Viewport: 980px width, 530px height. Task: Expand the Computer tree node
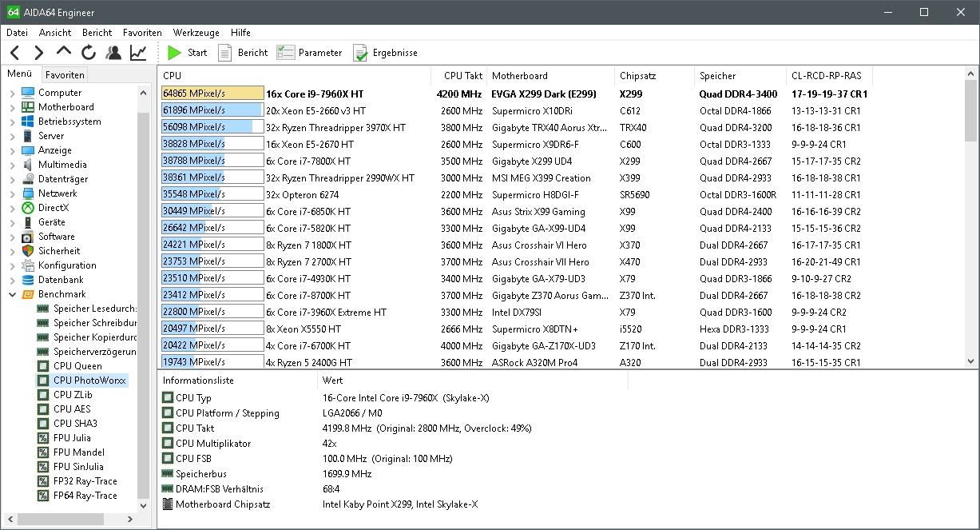(x=12, y=93)
